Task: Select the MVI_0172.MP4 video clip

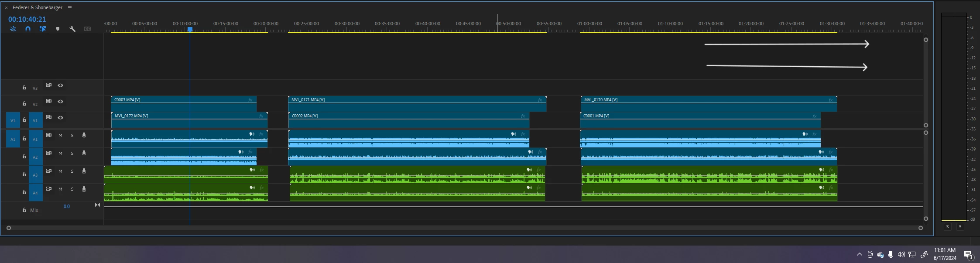Action: pyautogui.click(x=189, y=120)
